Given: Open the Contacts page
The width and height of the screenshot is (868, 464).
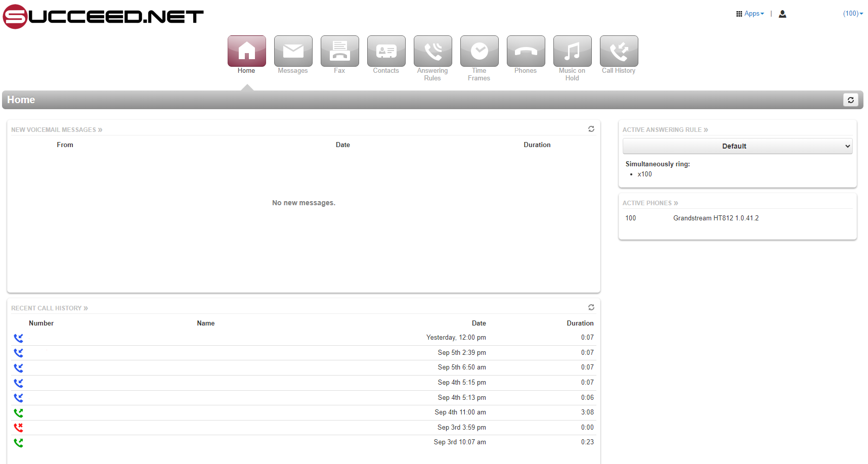Looking at the screenshot, I should pyautogui.click(x=386, y=55).
